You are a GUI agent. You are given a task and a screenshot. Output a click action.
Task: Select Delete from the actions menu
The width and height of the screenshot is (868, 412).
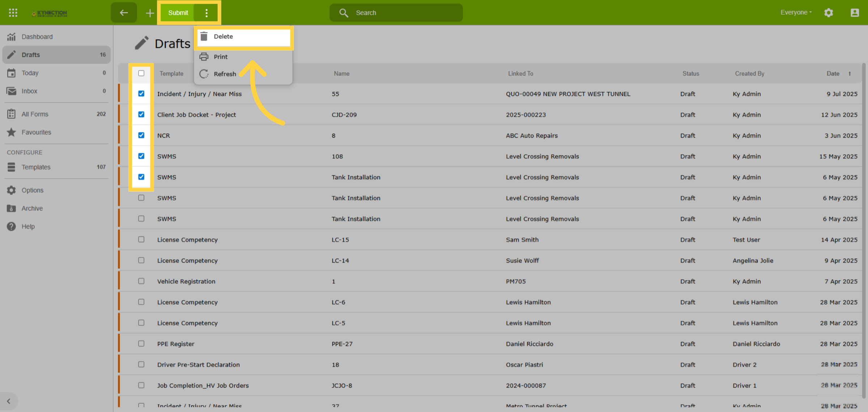pyautogui.click(x=244, y=37)
